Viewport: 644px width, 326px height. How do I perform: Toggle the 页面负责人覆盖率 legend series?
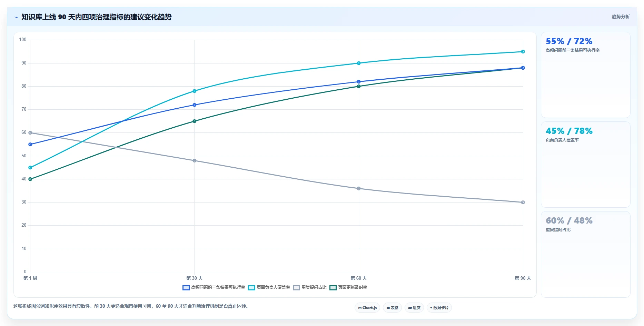click(x=269, y=287)
